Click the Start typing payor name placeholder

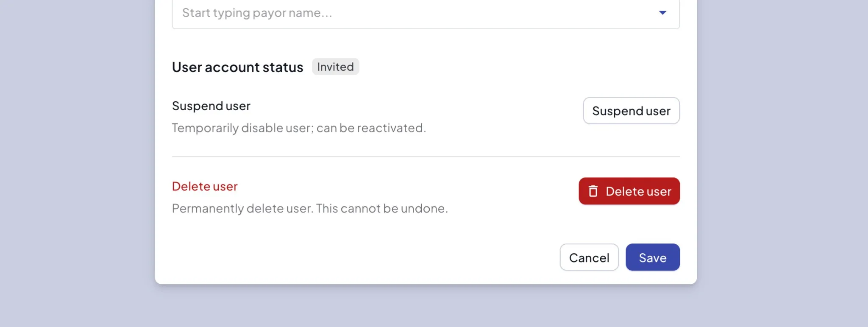pos(256,13)
